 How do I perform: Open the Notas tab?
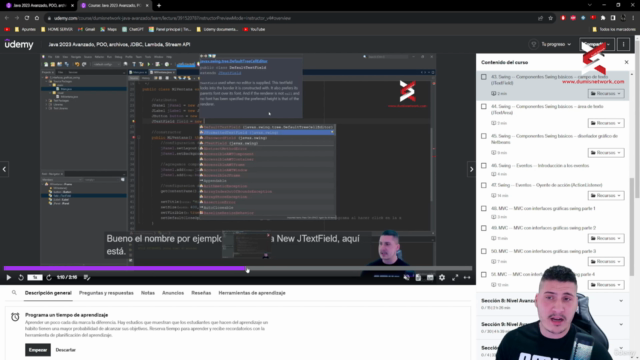pyautogui.click(x=148, y=293)
